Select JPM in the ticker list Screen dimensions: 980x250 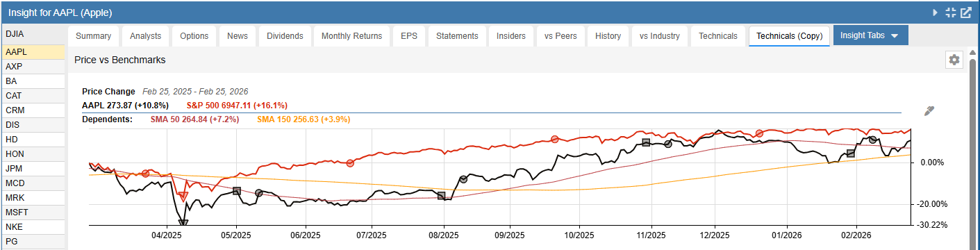33,169
